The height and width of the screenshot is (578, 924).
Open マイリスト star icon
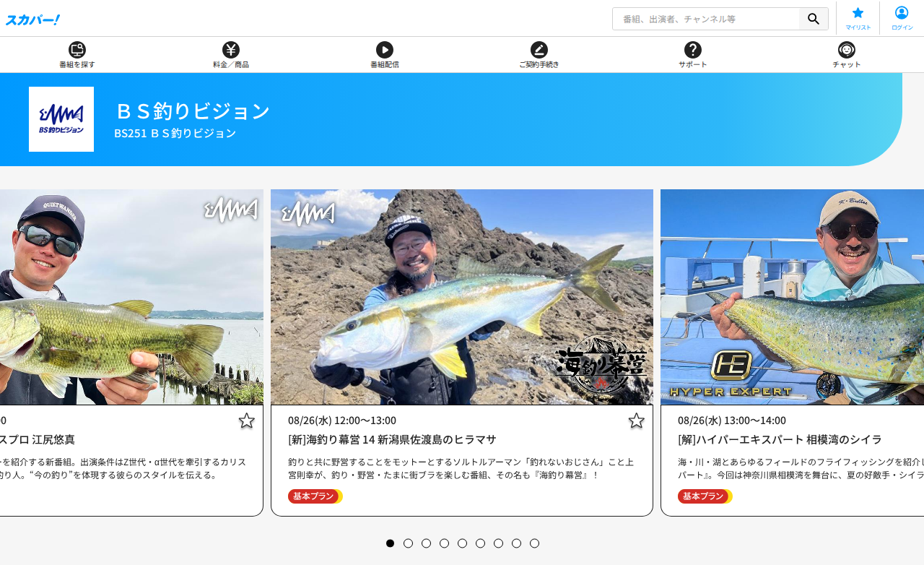pos(858,18)
